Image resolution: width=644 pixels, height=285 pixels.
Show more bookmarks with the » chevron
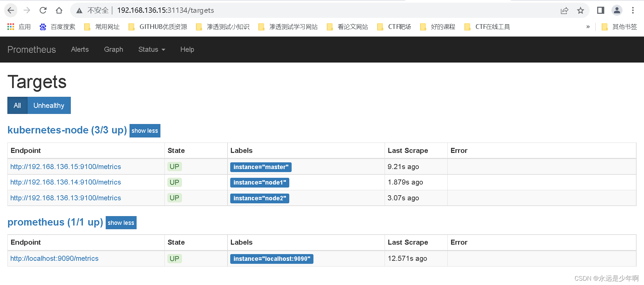[x=588, y=27]
